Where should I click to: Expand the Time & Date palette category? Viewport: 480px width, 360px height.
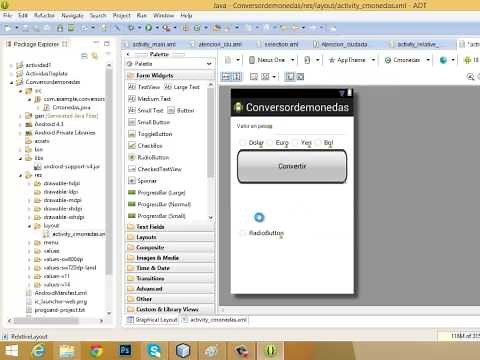170,268
